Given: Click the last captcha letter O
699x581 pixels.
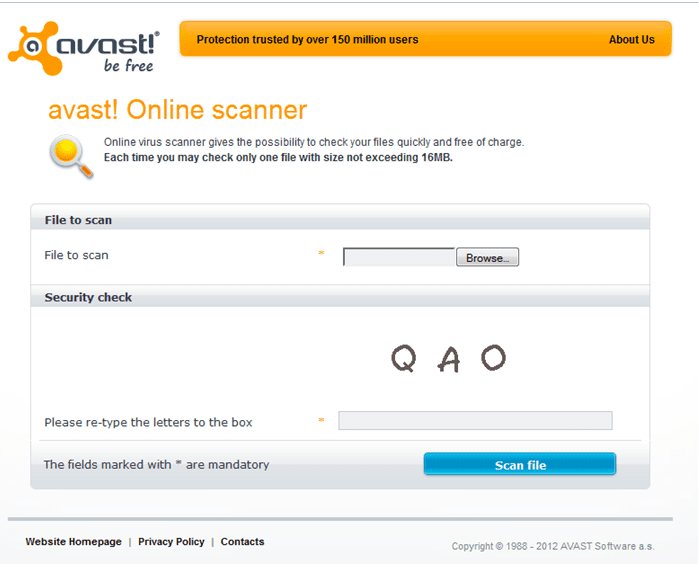Looking at the screenshot, I should click(493, 357).
